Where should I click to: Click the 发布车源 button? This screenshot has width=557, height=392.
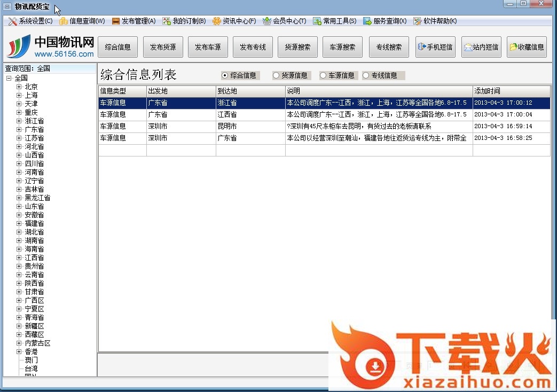(x=208, y=47)
